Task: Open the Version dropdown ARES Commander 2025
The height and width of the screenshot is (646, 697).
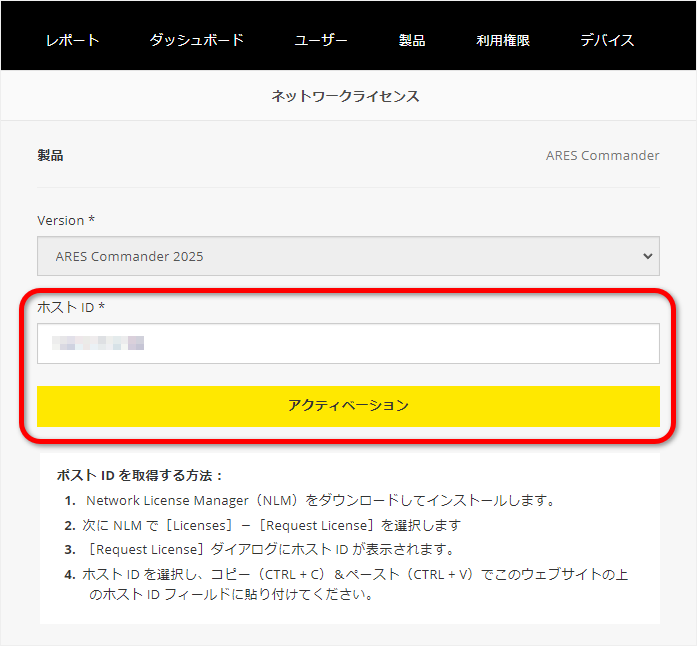Action: tap(348, 256)
